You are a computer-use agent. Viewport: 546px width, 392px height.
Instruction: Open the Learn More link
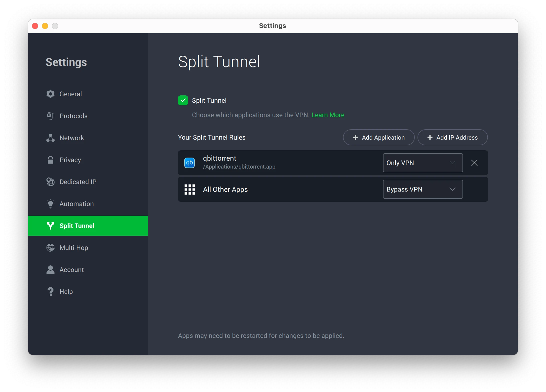328,115
